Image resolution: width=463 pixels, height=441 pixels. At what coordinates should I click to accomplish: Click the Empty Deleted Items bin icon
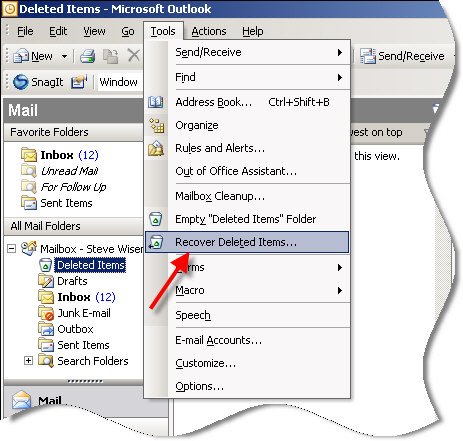pos(156,219)
